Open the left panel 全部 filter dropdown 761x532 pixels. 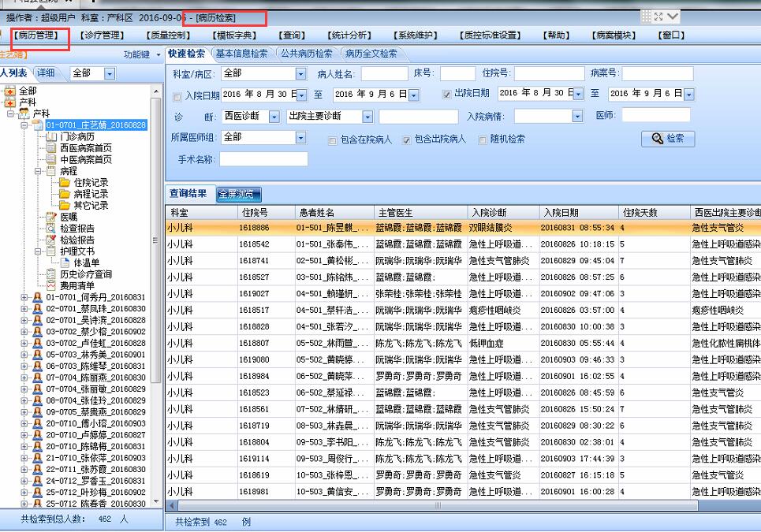click(x=110, y=74)
